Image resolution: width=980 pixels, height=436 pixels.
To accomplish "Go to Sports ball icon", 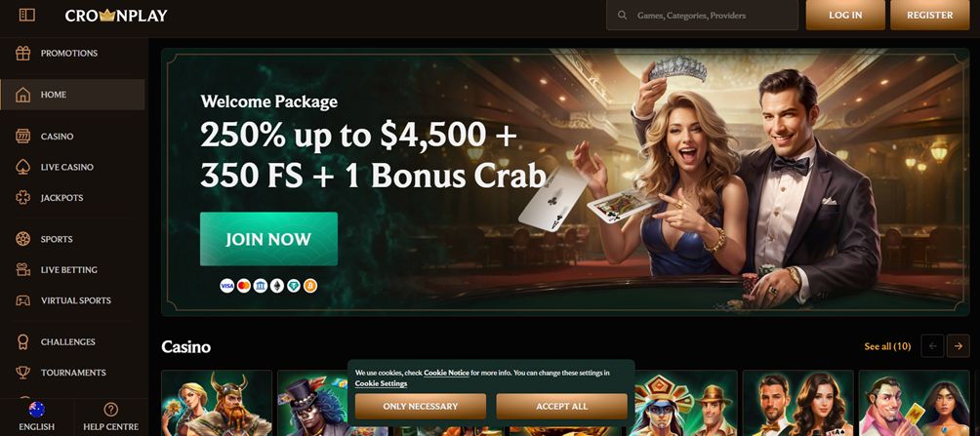I will coord(23,239).
